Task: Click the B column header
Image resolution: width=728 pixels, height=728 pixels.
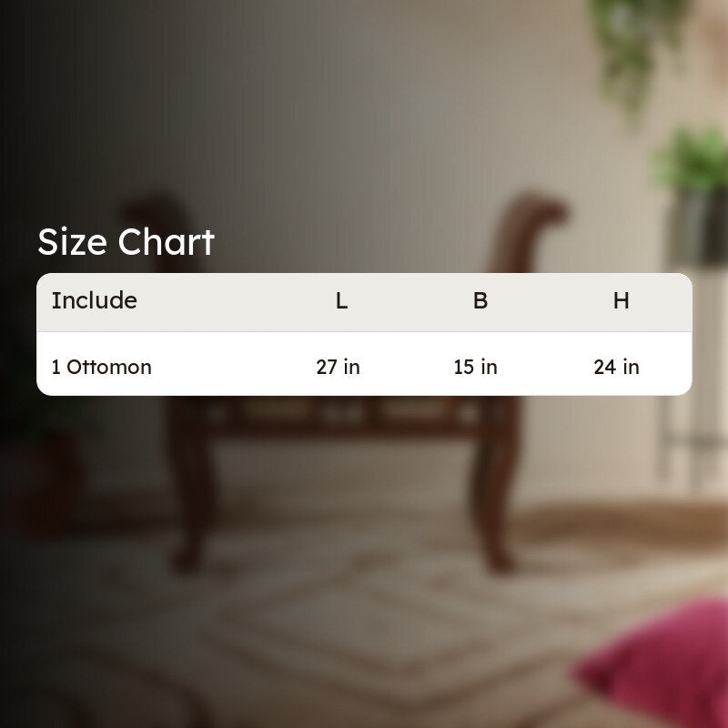Action: coord(480,301)
